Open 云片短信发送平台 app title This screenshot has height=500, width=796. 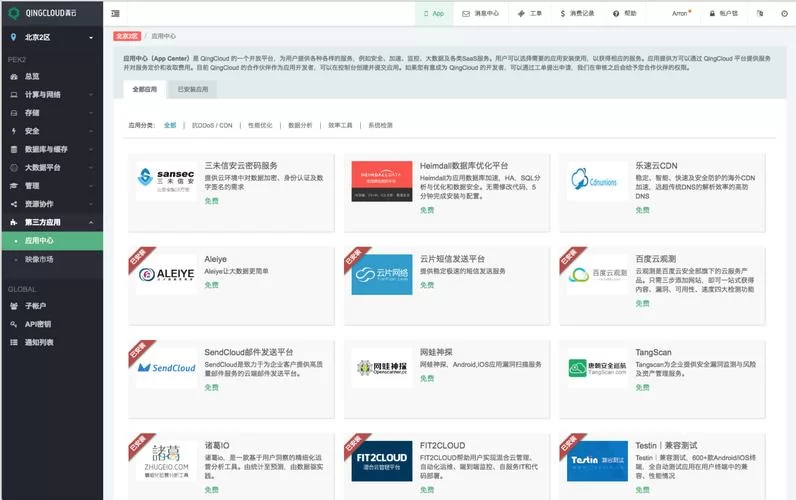[452, 259]
